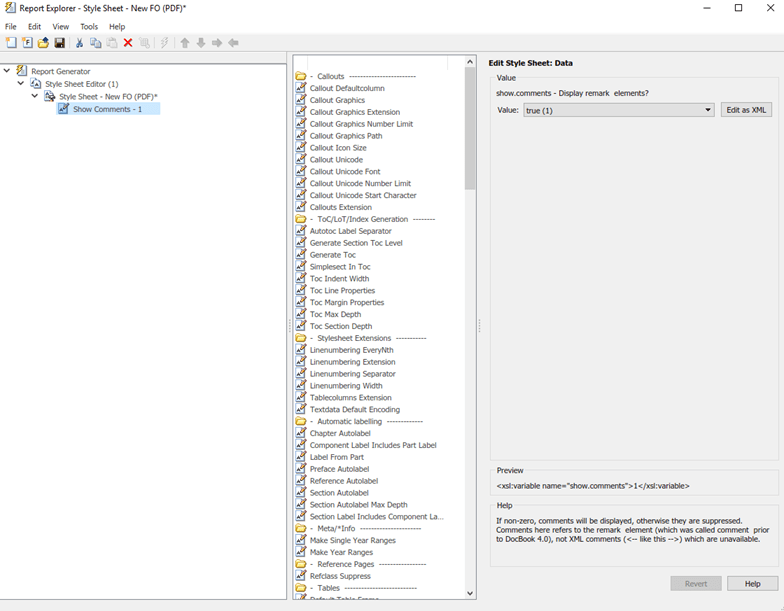Click the Move Up arrow icon
Screen dimensions: 784x611
pos(185,43)
